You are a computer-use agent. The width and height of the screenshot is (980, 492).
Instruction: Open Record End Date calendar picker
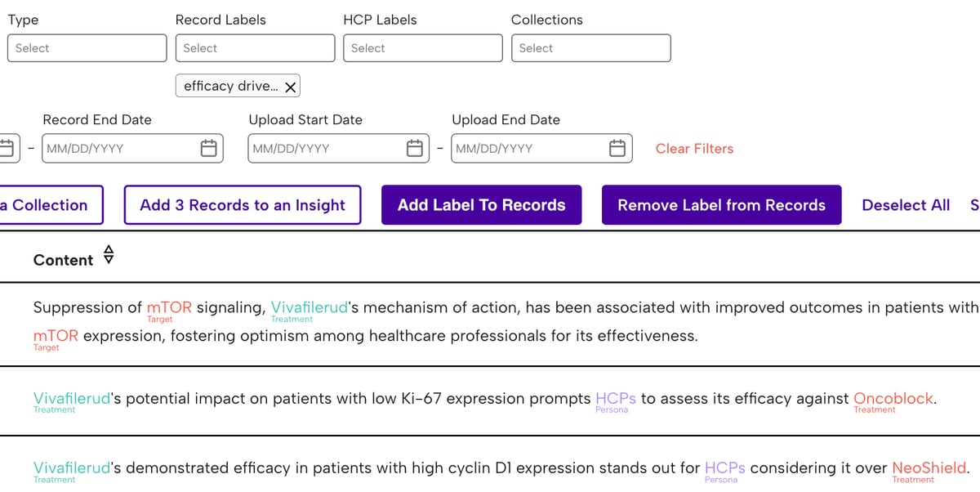click(x=209, y=148)
